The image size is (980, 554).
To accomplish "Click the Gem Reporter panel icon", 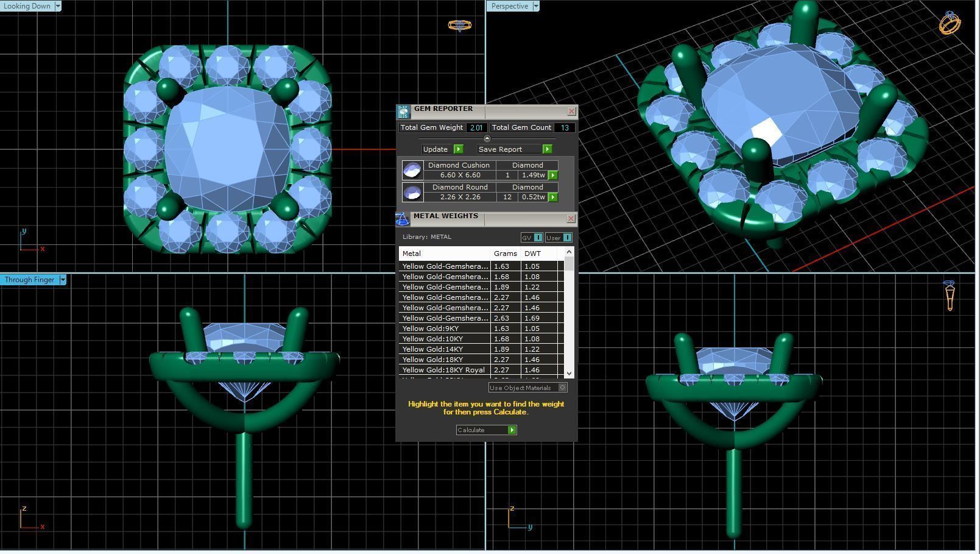I will point(403,112).
